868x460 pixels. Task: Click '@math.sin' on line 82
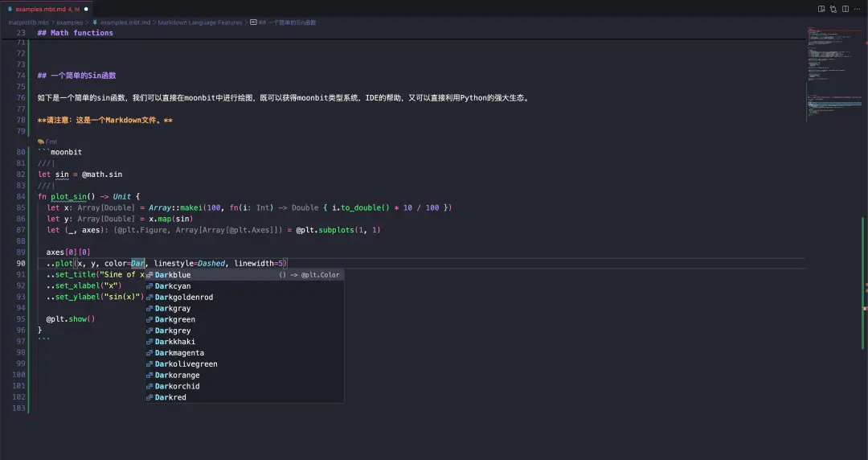point(102,174)
